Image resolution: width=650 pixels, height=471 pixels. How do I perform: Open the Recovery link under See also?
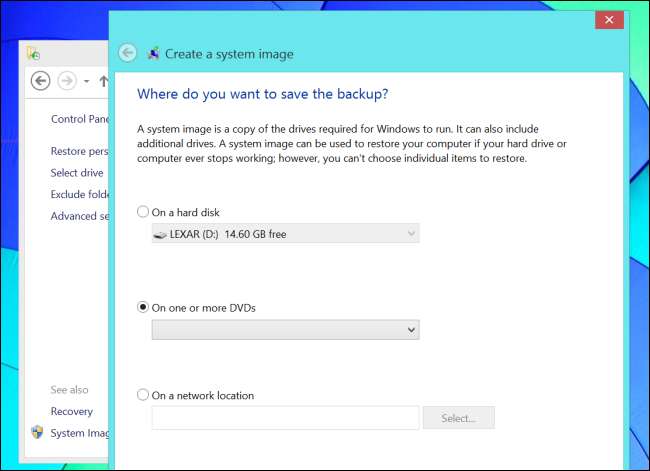point(72,411)
